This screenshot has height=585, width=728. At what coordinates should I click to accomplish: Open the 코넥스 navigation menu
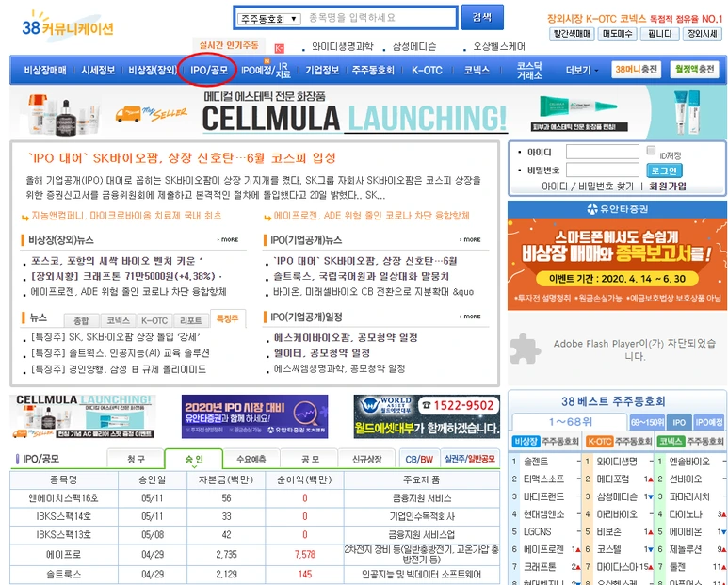coord(477,70)
